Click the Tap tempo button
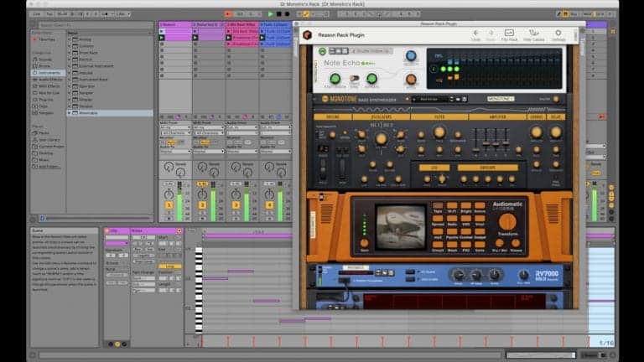 pos(49,14)
